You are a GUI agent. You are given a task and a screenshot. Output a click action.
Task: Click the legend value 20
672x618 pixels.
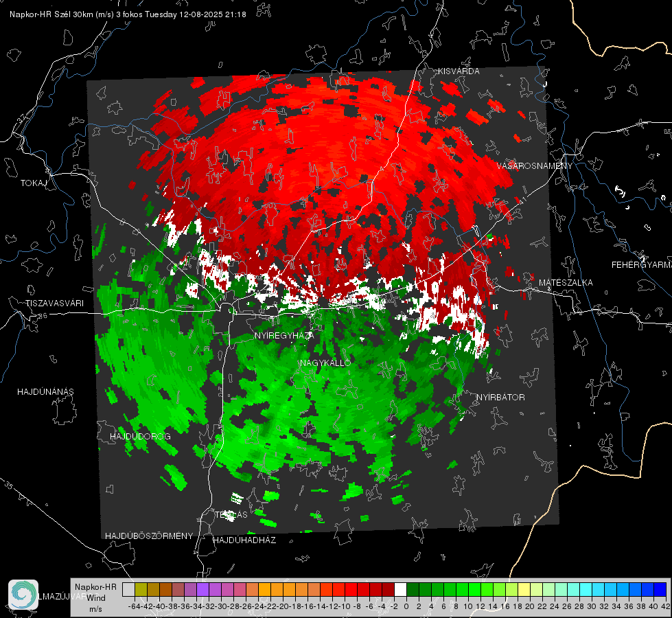[530, 606]
